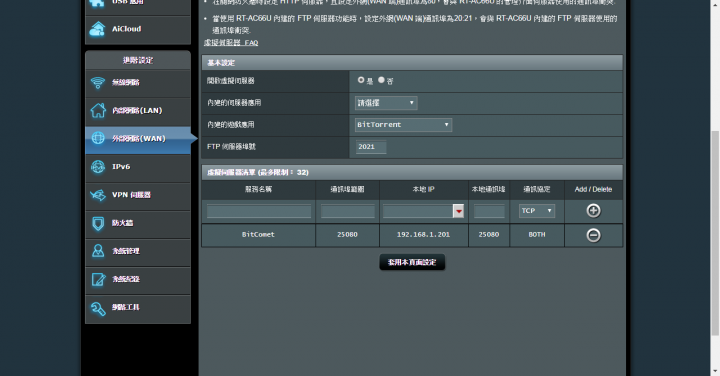
Task: Delete the BitComet rule minus icon
Action: pyautogui.click(x=593, y=235)
